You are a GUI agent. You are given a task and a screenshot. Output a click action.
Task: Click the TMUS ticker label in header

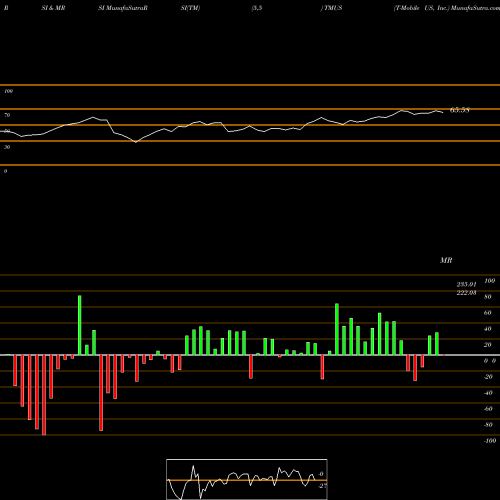(x=333, y=8)
